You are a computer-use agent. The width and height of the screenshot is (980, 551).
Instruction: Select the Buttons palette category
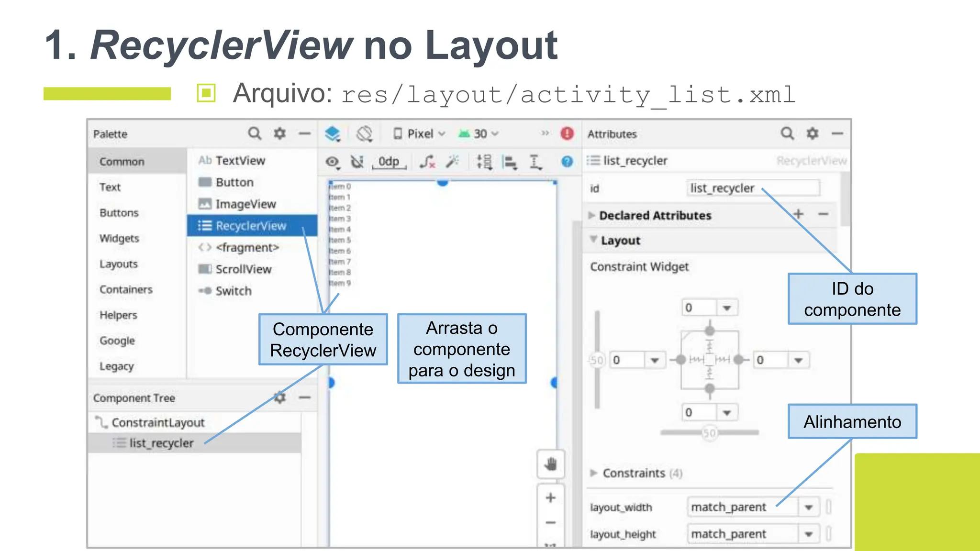click(137, 213)
